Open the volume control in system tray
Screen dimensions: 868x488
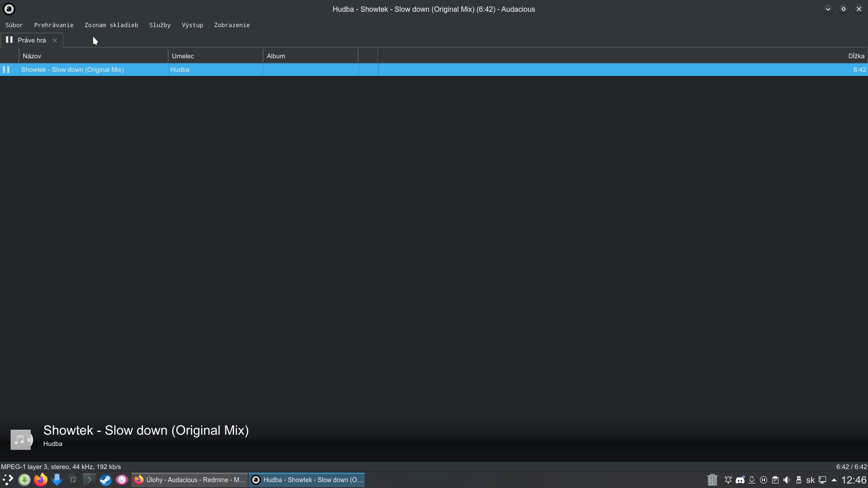point(787,480)
